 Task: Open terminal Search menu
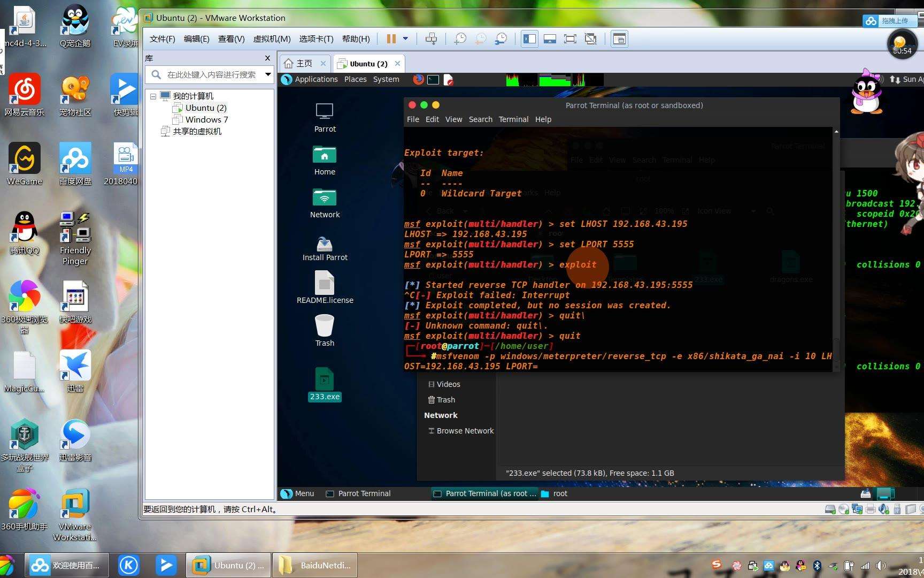[480, 119]
